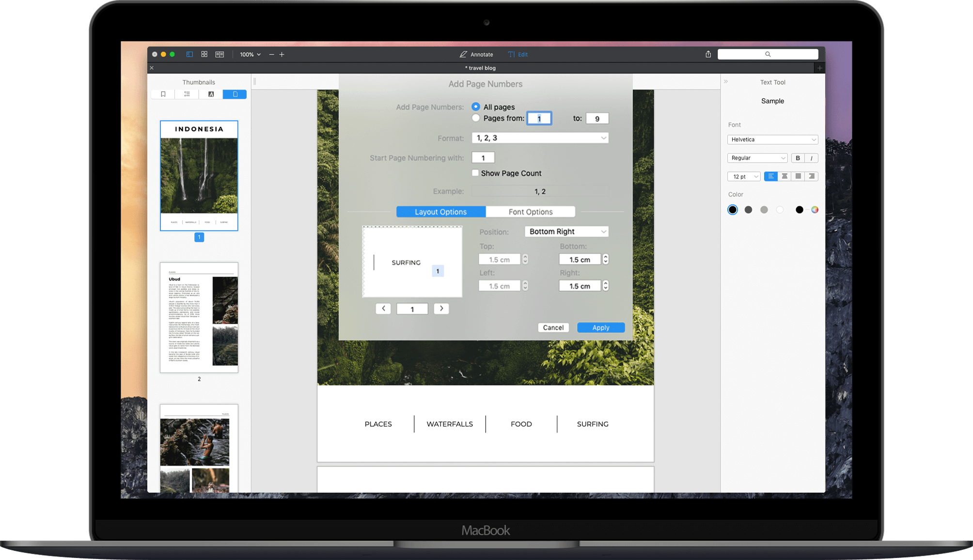Select left text alignment icon
Viewport: 973px width, 560px height.
point(771,176)
